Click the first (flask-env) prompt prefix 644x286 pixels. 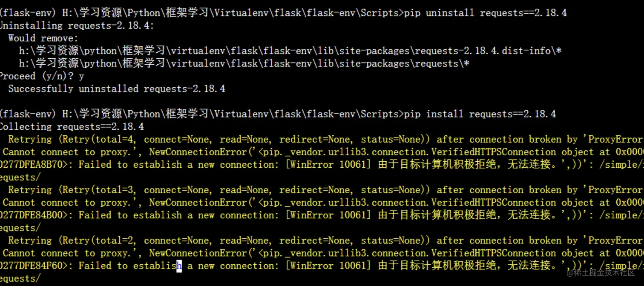(28, 13)
